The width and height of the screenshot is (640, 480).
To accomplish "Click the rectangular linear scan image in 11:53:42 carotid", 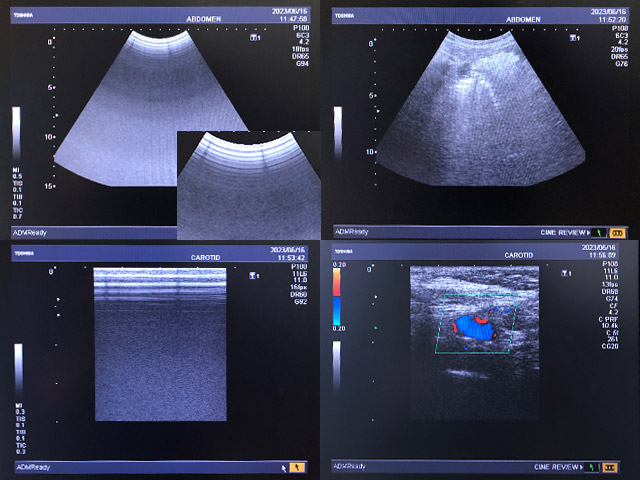I will 160,344.
